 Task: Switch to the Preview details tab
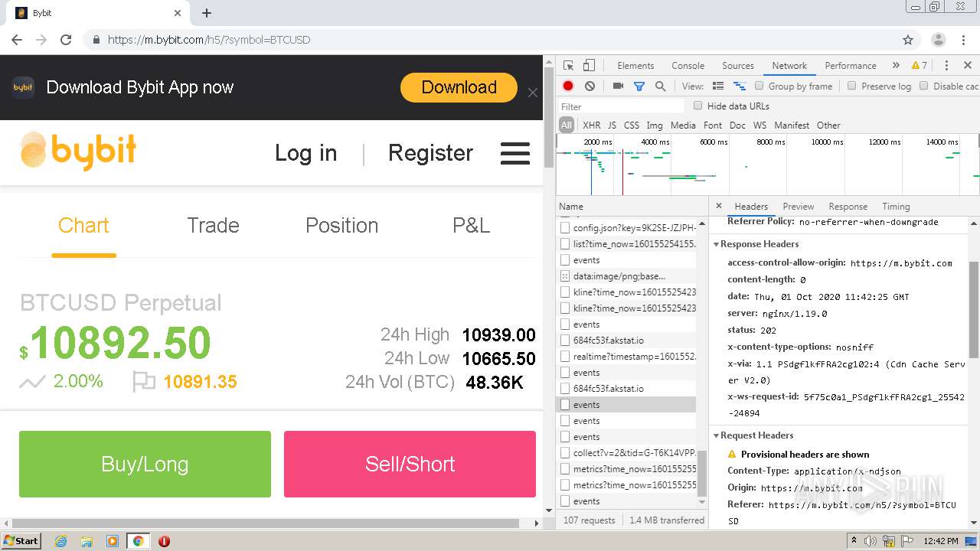pos(798,207)
